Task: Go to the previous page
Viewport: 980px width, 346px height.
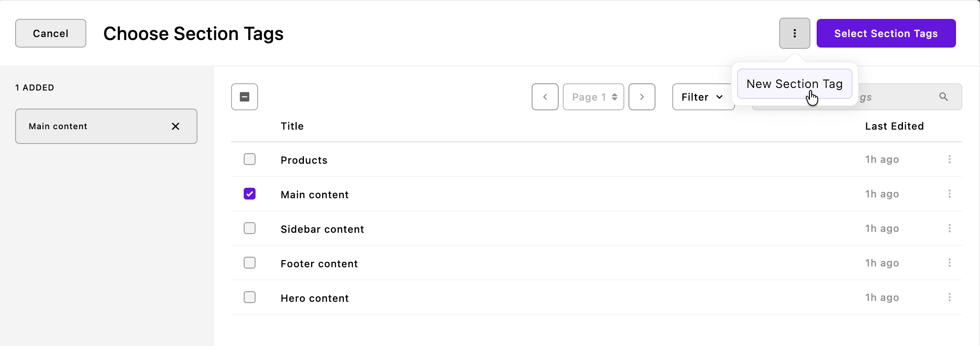Action: point(545,97)
